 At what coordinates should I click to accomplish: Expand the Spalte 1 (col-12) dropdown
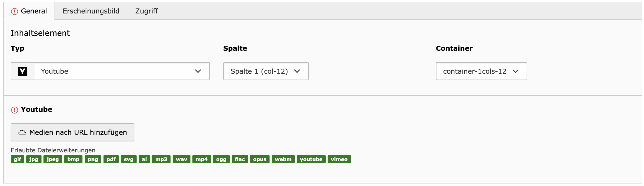[x=266, y=71]
